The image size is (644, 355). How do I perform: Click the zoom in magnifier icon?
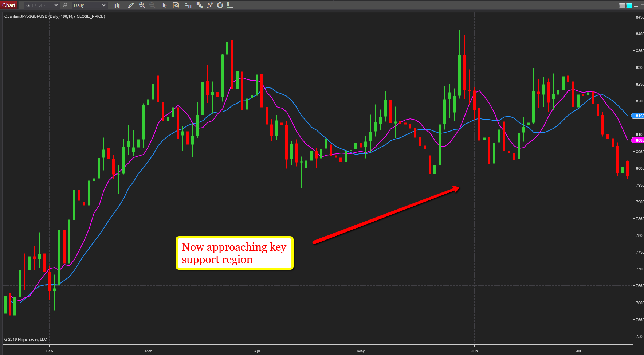142,5
